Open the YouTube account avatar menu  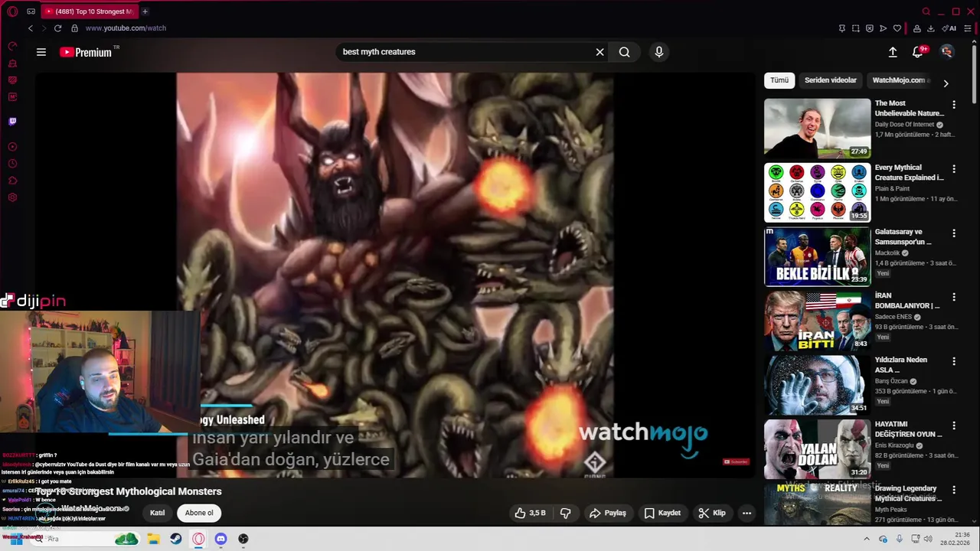947,52
